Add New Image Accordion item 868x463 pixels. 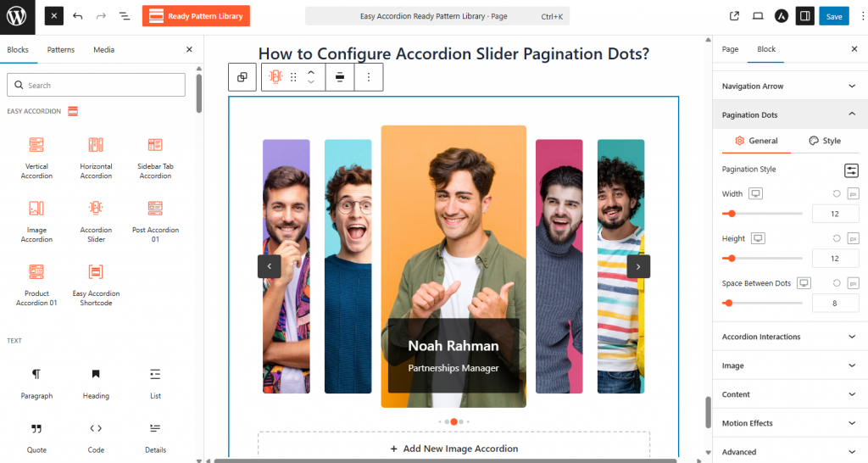tap(454, 448)
